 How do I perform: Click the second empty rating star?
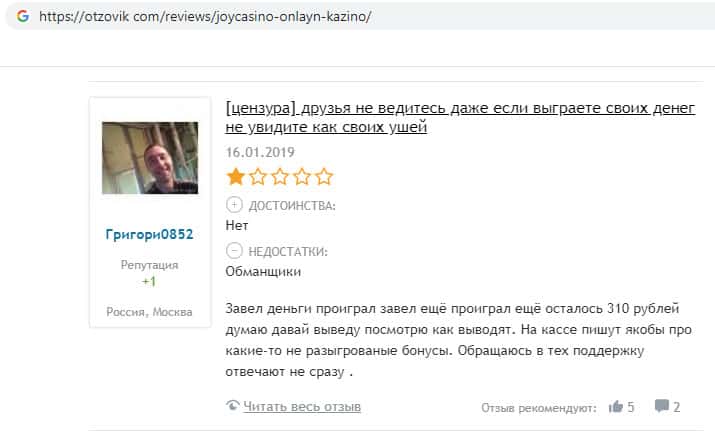pos(258,176)
